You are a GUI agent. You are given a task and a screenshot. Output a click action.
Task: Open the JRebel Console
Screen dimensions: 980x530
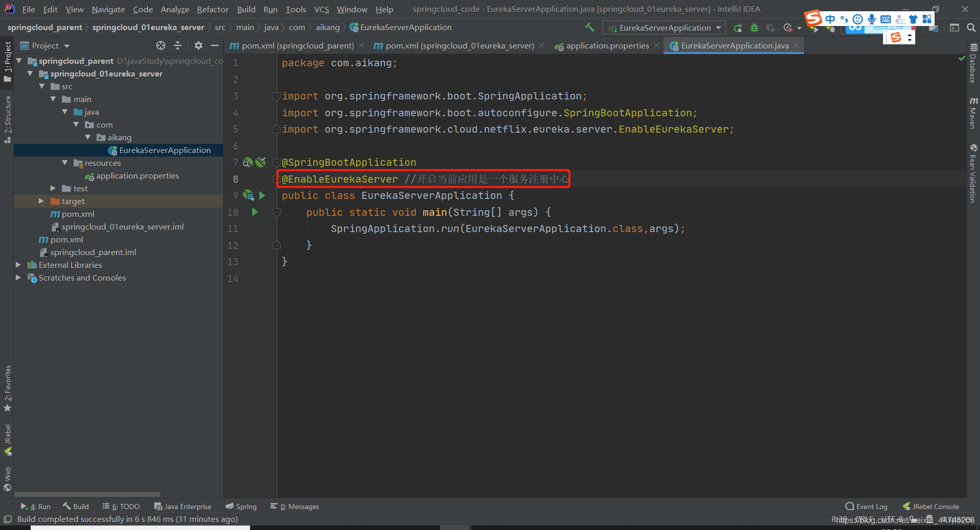pyautogui.click(x=930, y=507)
